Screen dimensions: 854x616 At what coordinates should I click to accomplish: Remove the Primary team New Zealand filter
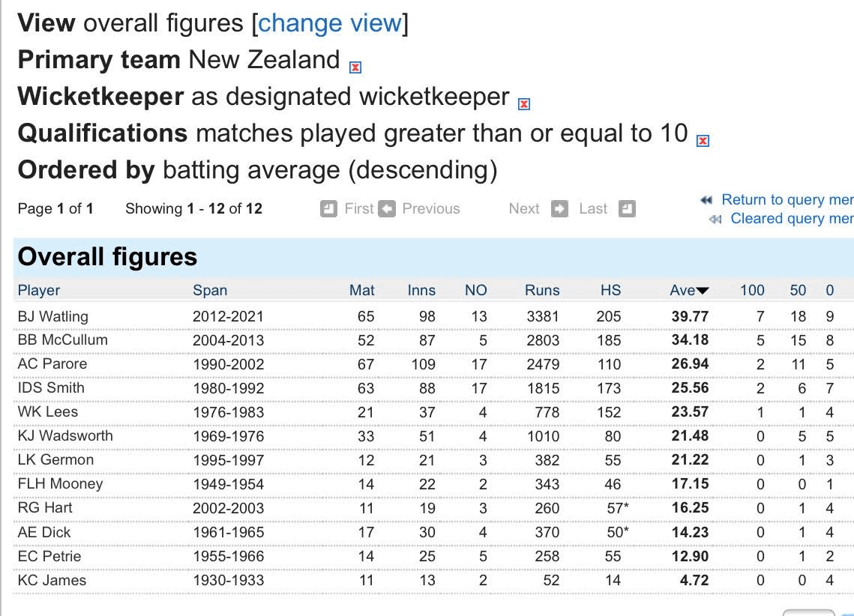(x=355, y=67)
